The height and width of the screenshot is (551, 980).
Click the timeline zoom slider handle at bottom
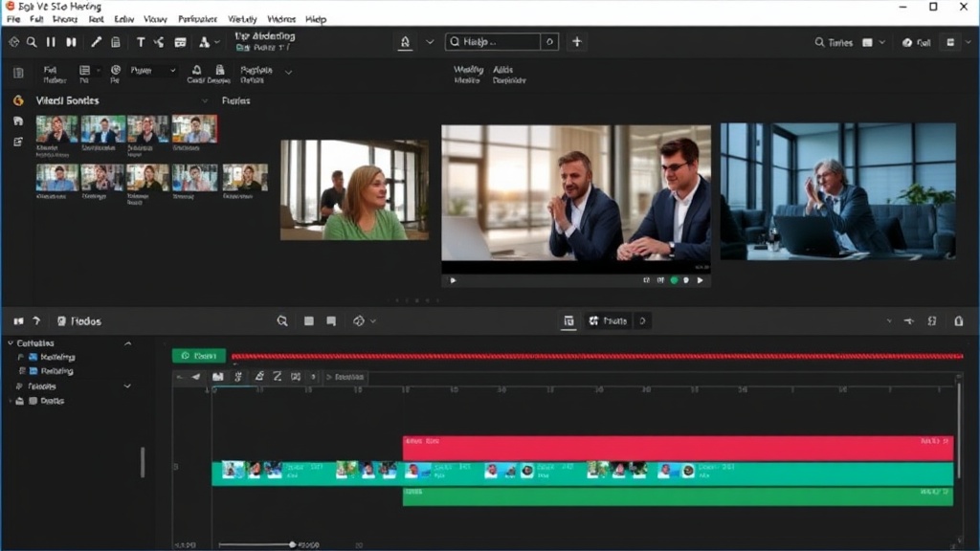[292, 544]
